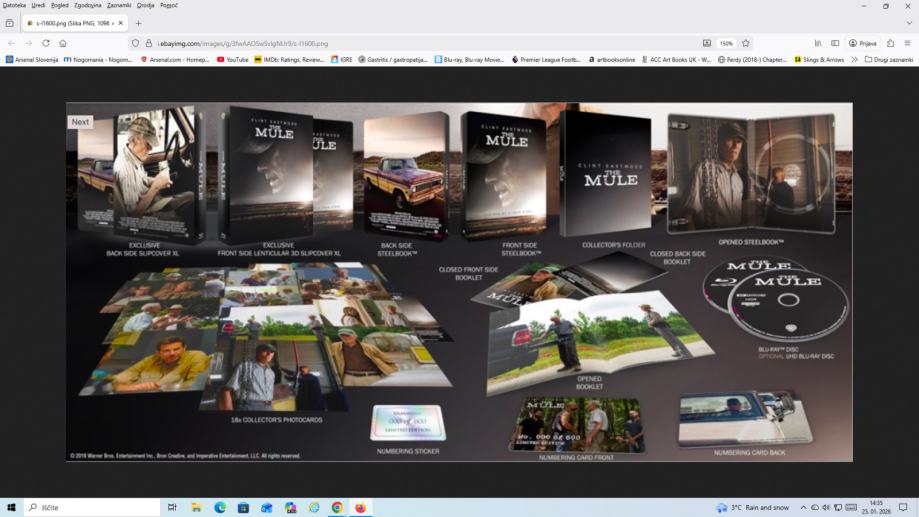Open the Gastritis / gastropatija bookmark
This screenshot has width=919, height=517.
tap(393, 60)
